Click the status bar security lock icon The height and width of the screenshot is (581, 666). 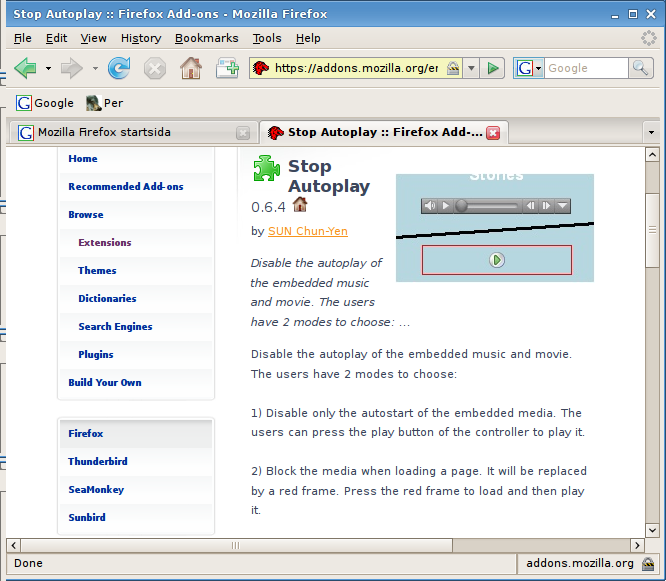click(x=648, y=564)
